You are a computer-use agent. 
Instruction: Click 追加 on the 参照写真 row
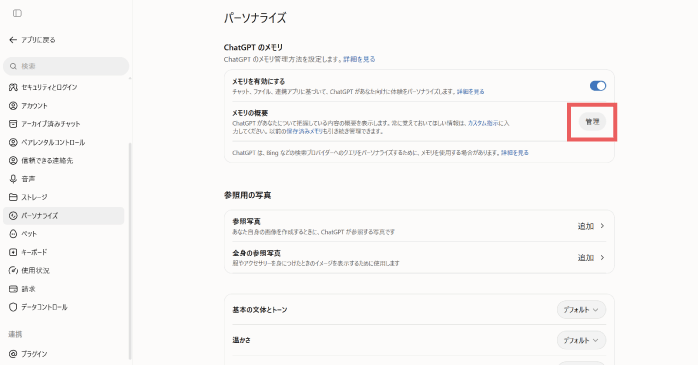pyautogui.click(x=586, y=227)
